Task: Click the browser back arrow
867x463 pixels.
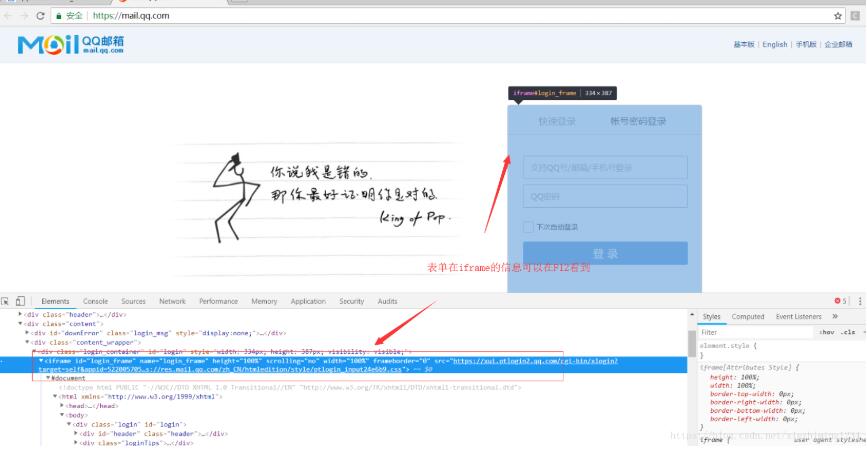Action: click(8, 16)
